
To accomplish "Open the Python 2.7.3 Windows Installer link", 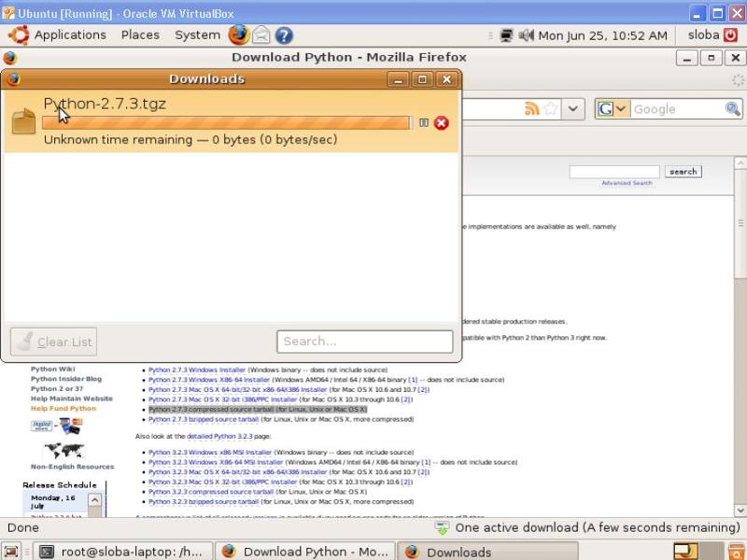I will point(197,370).
